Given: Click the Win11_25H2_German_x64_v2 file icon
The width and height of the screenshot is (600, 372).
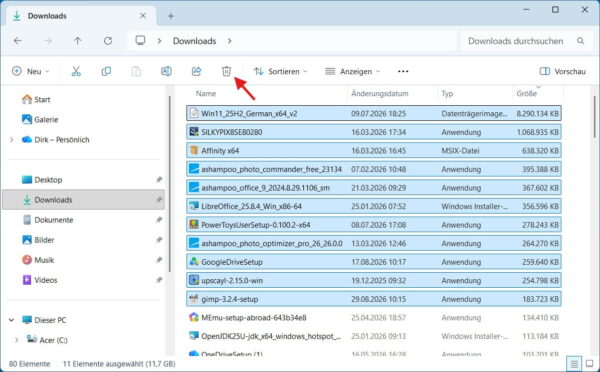Looking at the screenshot, I should click(x=194, y=113).
